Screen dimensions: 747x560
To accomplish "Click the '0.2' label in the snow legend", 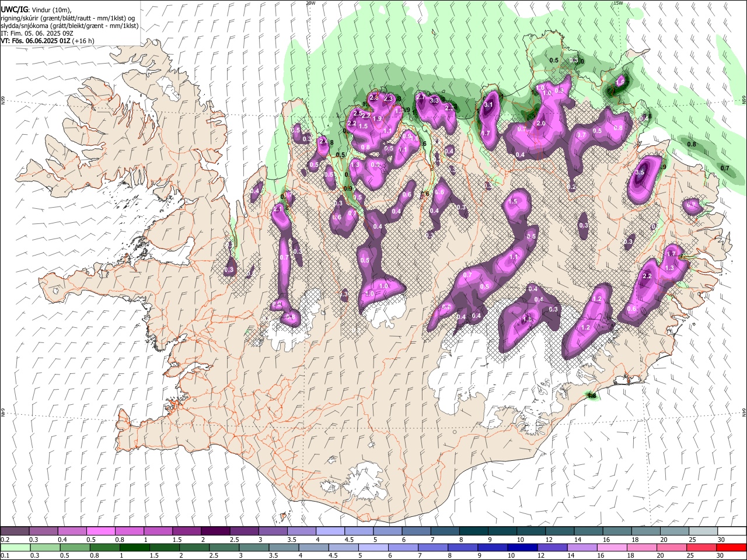I will [5, 540].
